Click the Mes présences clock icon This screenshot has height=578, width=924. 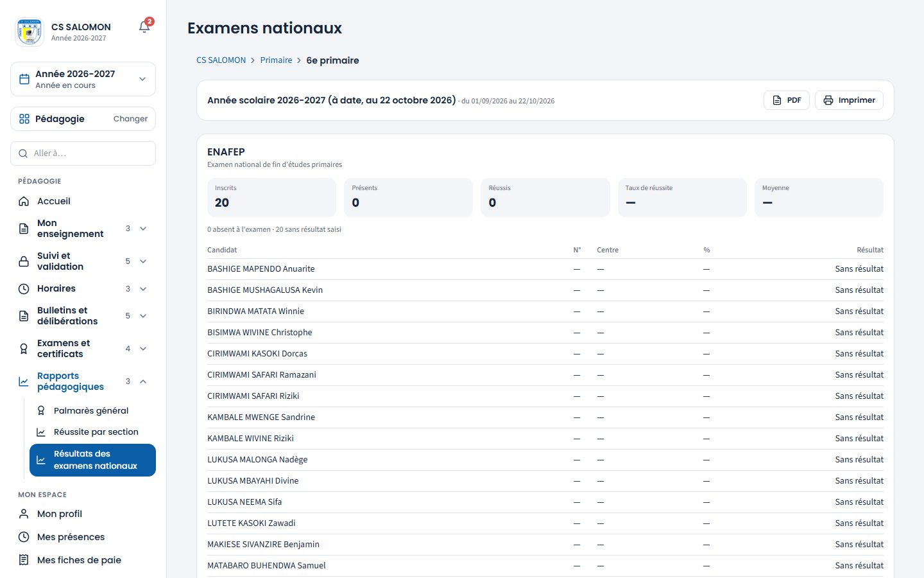pos(24,537)
